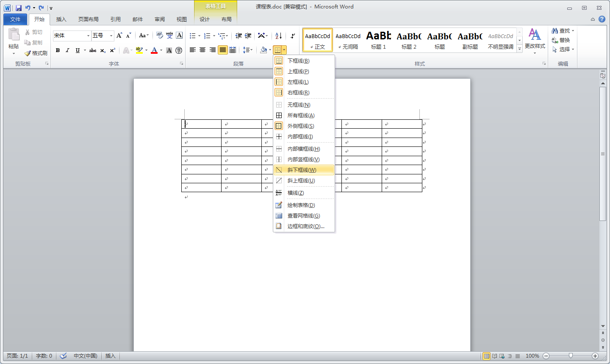
Task: Click the vertical scrollbar thumb
Action: click(x=603, y=154)
